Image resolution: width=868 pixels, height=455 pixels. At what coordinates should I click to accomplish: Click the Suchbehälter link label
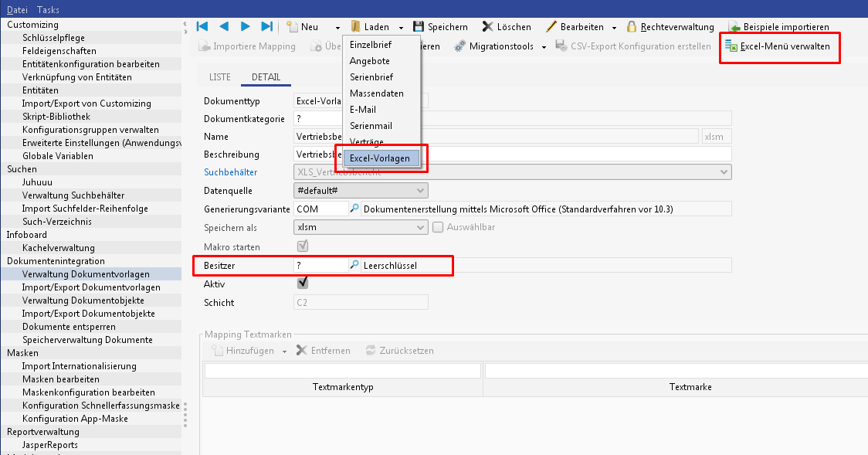click(x=230, y=171)
